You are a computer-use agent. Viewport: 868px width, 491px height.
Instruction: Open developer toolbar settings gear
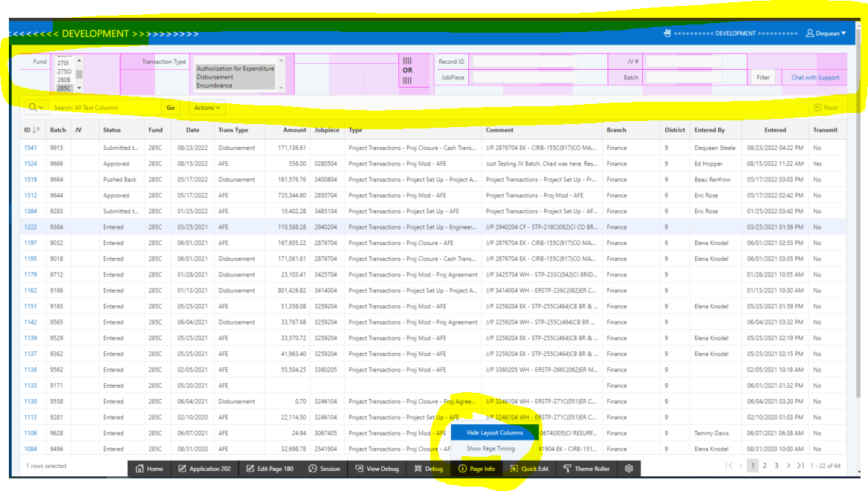629,469
